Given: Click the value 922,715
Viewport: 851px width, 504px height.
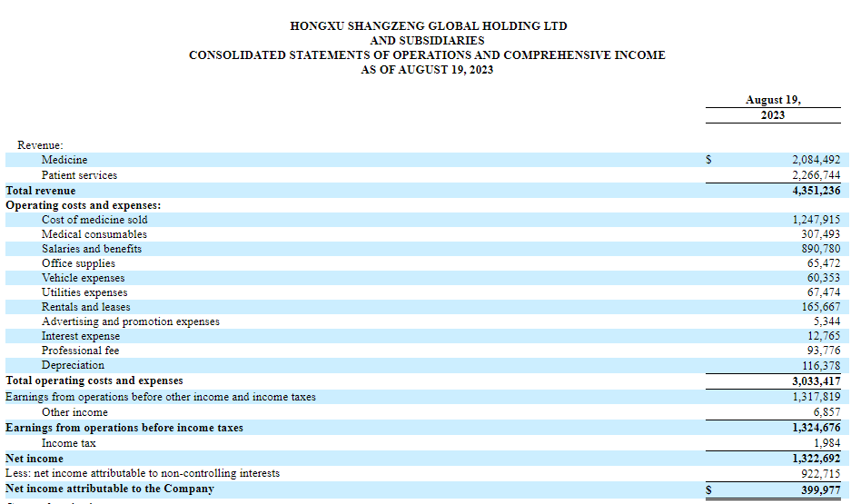Looking at the screenshot, I should tap(820, 474).
